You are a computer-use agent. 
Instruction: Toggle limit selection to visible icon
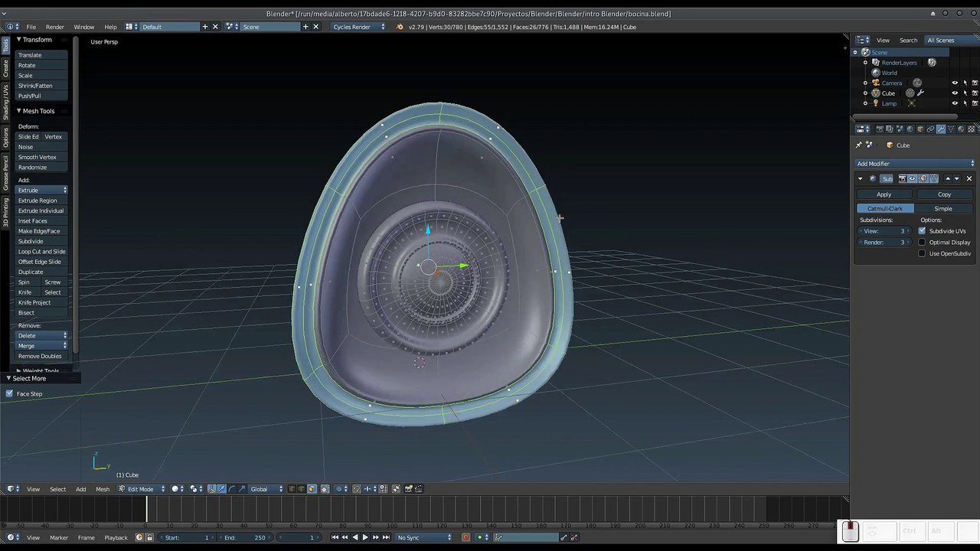pos(325,489)
